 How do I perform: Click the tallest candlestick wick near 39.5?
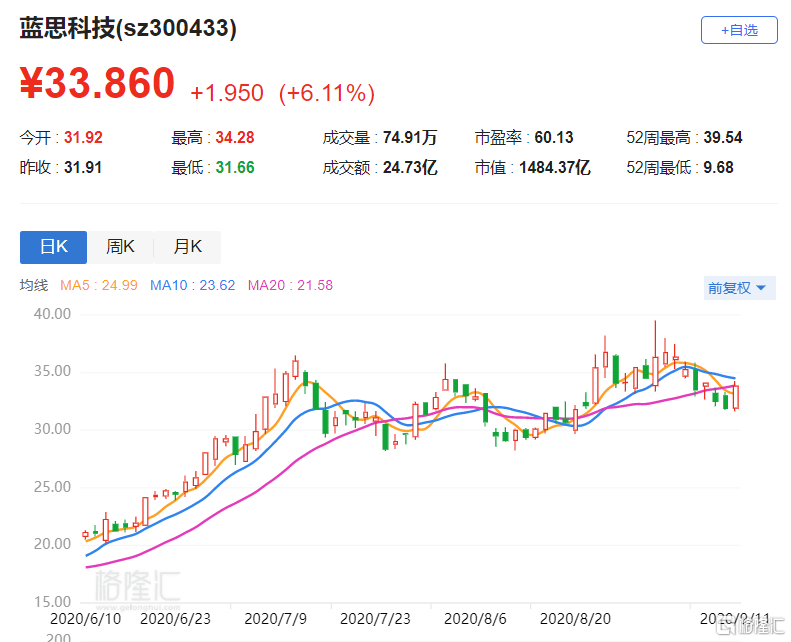[655, 356]
